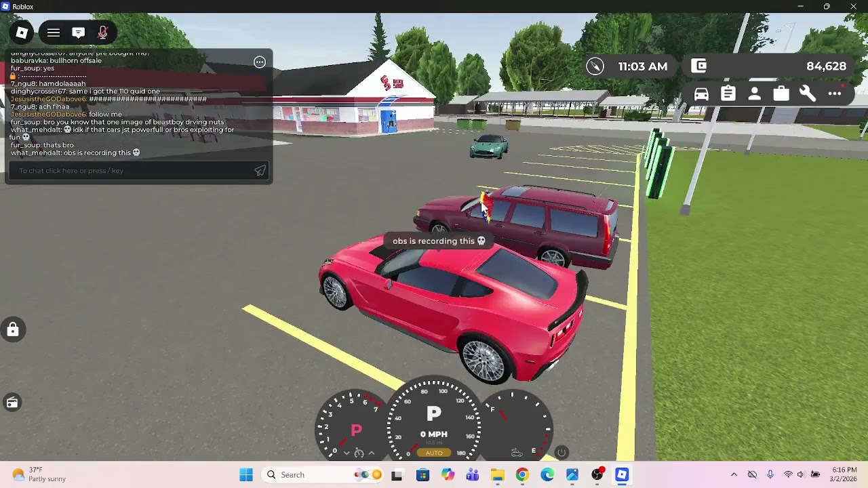Open the 6:16 PM date and time flyout
The height and width of the screenshot is (488, 868).
[x=844, y=474]
